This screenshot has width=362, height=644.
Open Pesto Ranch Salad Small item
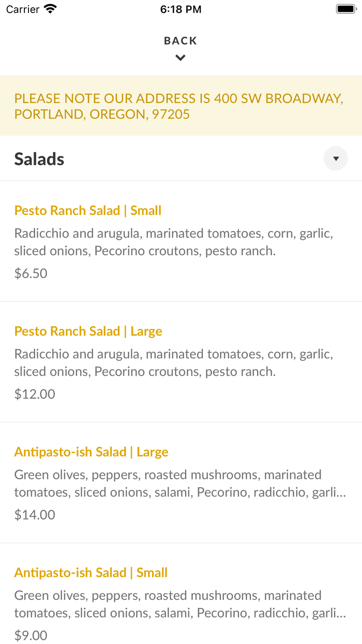pos(88,210)
